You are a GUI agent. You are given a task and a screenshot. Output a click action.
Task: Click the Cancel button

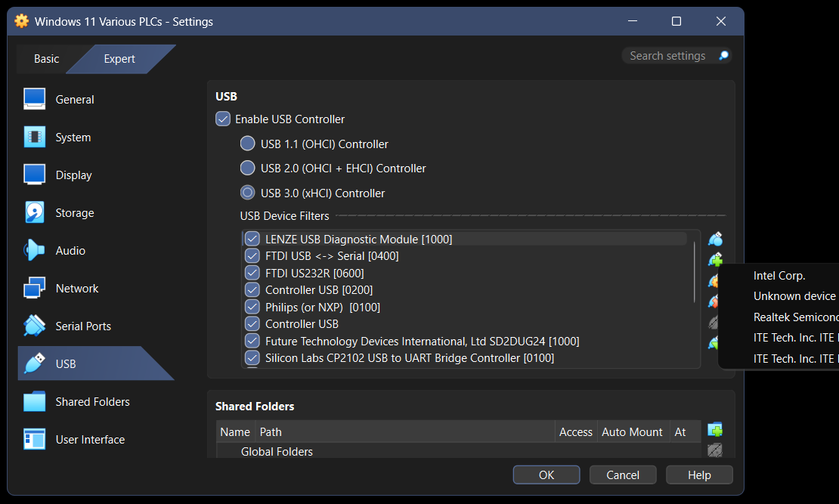pyautogui.click(x=623, y=475)
